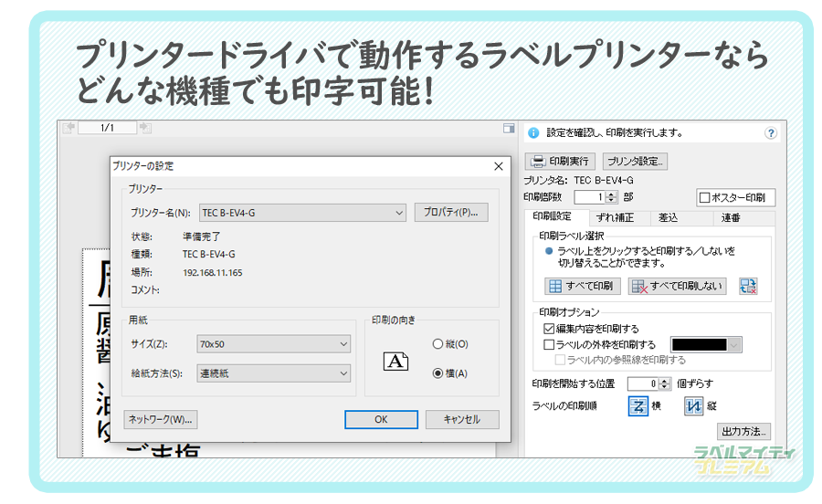Click the 印刷実行 printer icon button
The width and height of the screenshot is (822, 504).
pyautogui.click(x=560, y=162)
